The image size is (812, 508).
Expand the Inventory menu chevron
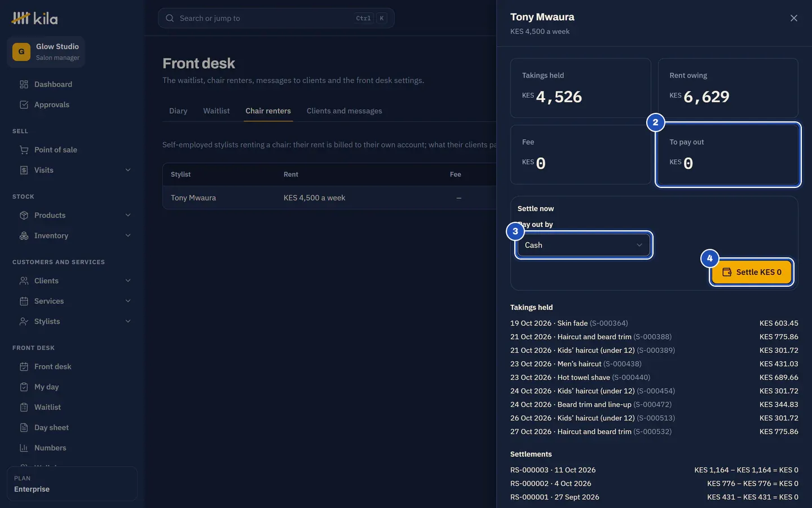[x=128, y=236]
